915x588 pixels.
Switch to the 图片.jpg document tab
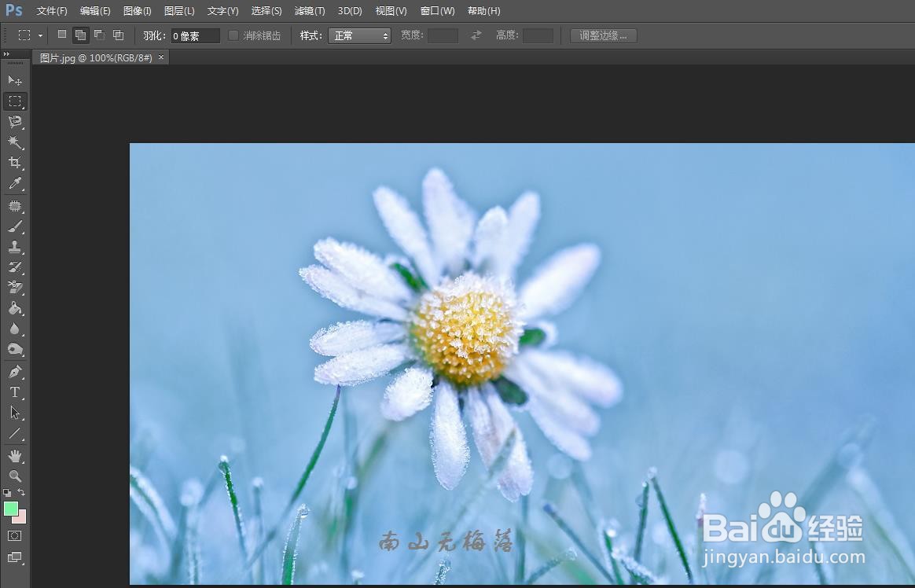(x=96, y=57)
